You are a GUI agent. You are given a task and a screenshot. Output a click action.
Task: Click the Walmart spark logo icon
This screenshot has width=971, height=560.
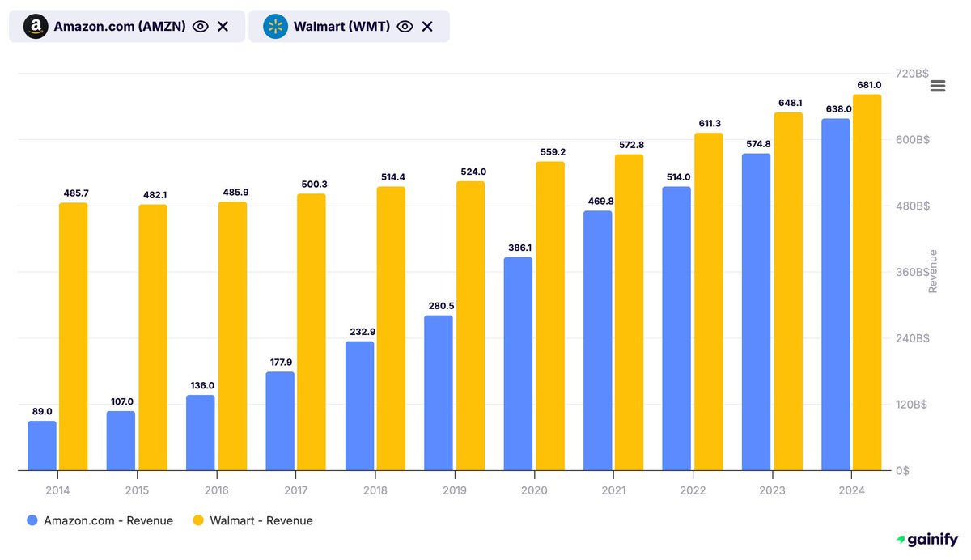click(275, 27)
